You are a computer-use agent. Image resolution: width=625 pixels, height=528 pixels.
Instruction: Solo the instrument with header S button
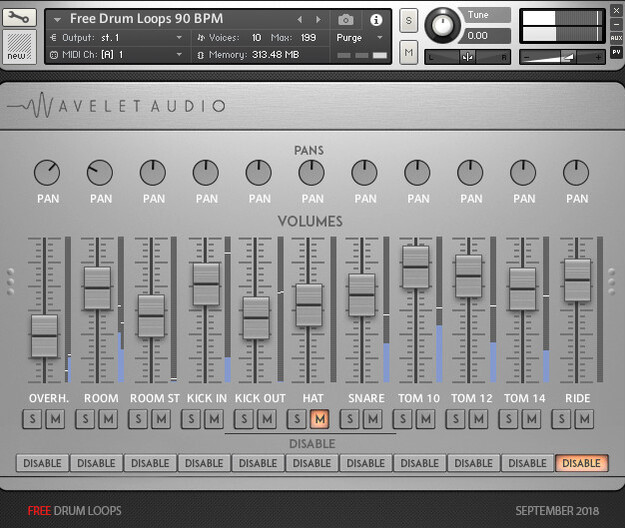(x=409, y=20)
